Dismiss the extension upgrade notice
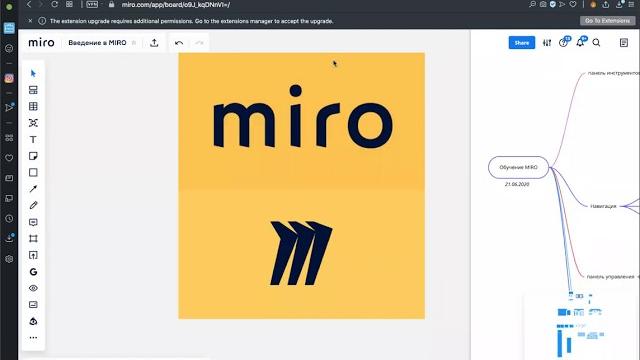Screen dimensions: 640x360 pos(30,20)
